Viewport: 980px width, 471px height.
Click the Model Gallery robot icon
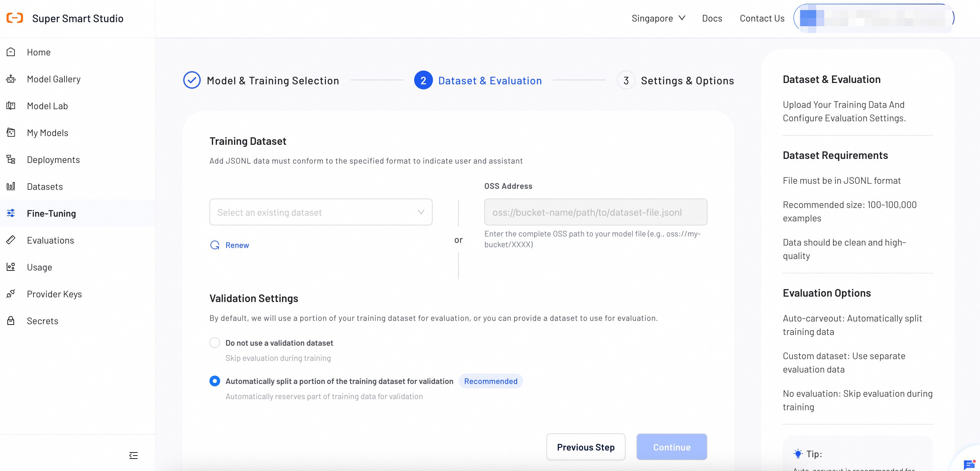coord(11,79)
